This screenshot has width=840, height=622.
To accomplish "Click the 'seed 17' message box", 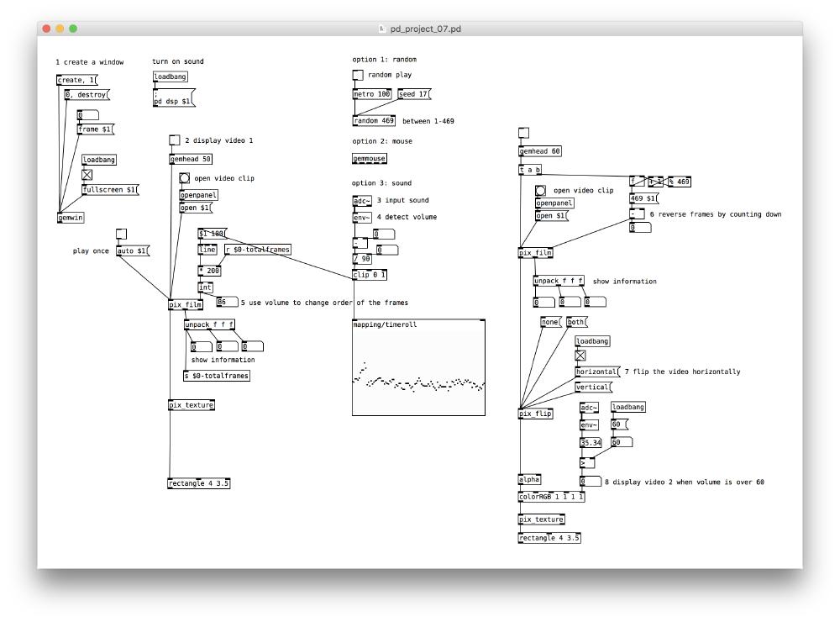I will (x=413, y=94).
